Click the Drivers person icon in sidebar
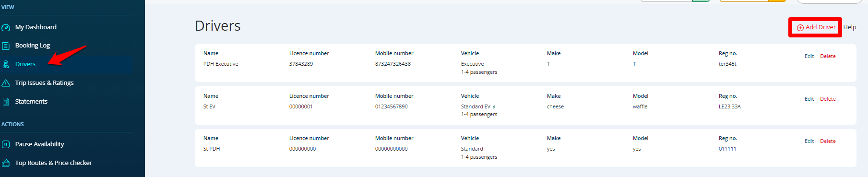Viewport: 868px width, 177px height. [x=6, y=64]
